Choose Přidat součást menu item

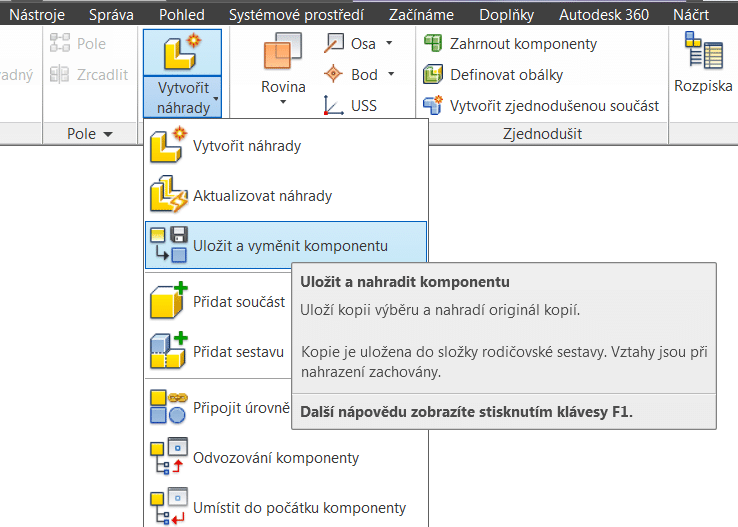218,302
